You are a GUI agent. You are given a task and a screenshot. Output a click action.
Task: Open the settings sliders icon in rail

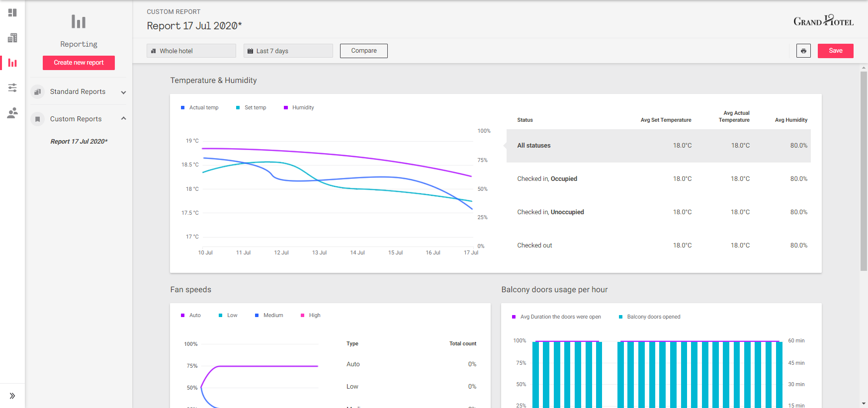(12, 88)
